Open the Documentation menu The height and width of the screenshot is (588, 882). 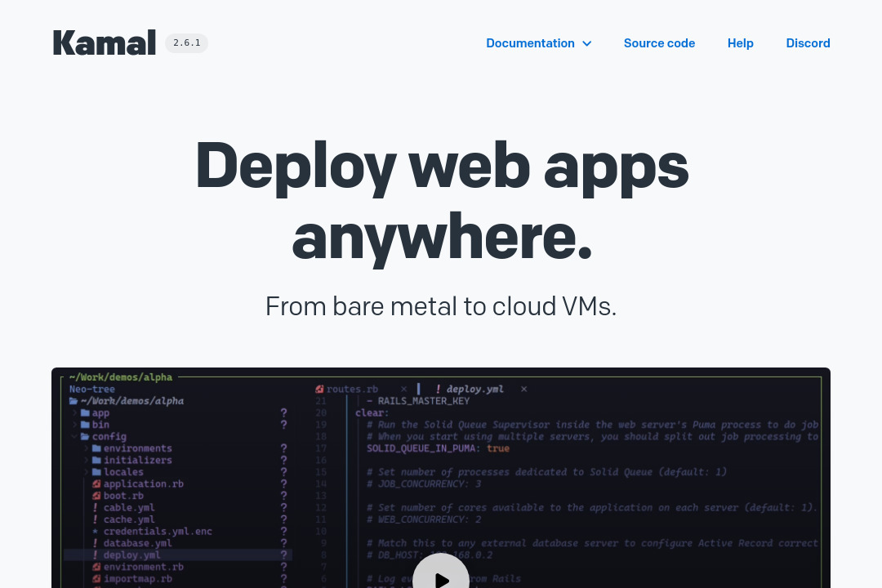(x=531, y=43)
